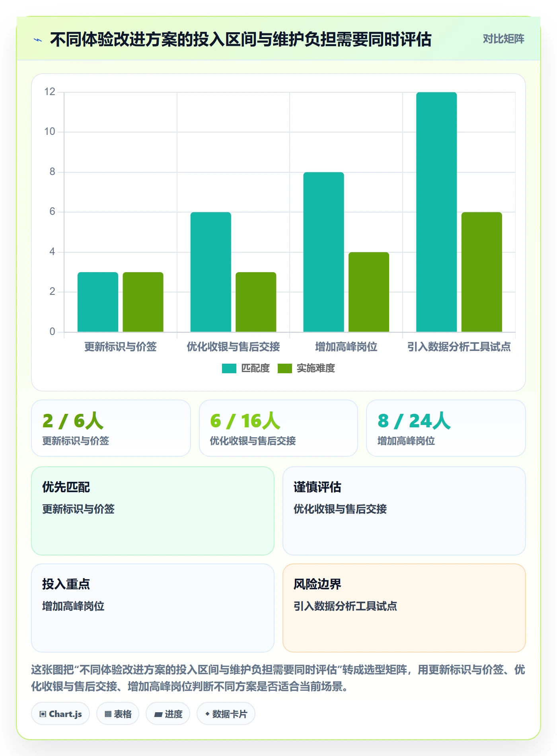Click the stat card caption 优化收银与售后交接
Viewport: 557px width, 756px height.
253,441
